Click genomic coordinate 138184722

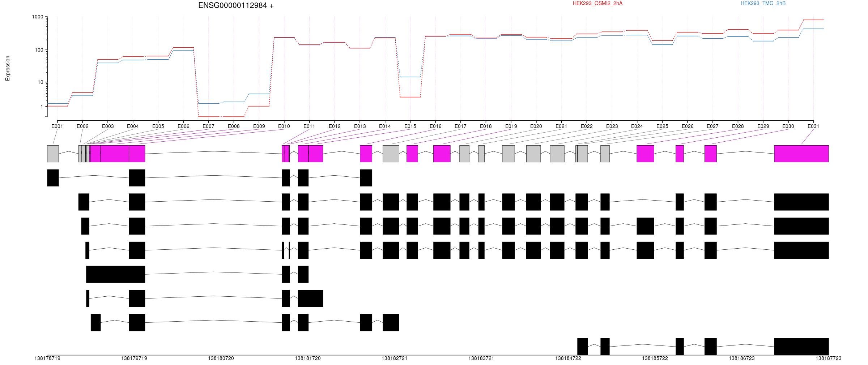click(x=568, y=358)
